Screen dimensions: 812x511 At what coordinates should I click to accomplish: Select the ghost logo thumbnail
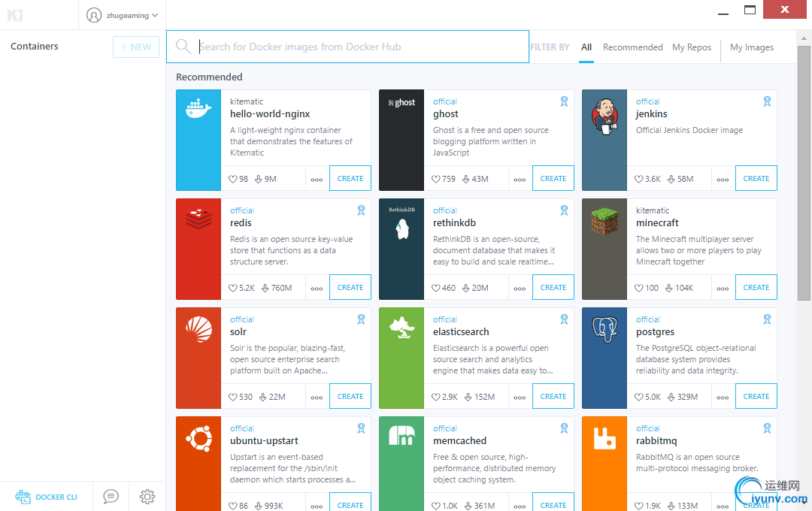401,140
